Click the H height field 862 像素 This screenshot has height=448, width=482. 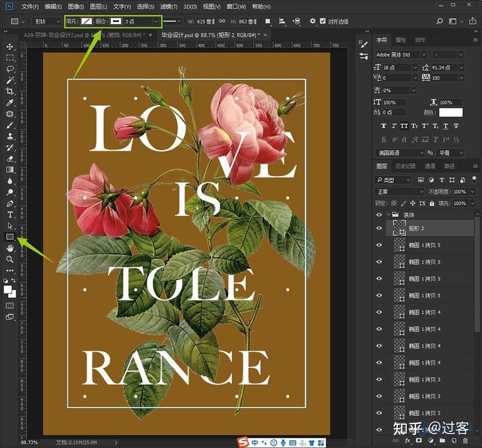(248, 21)
